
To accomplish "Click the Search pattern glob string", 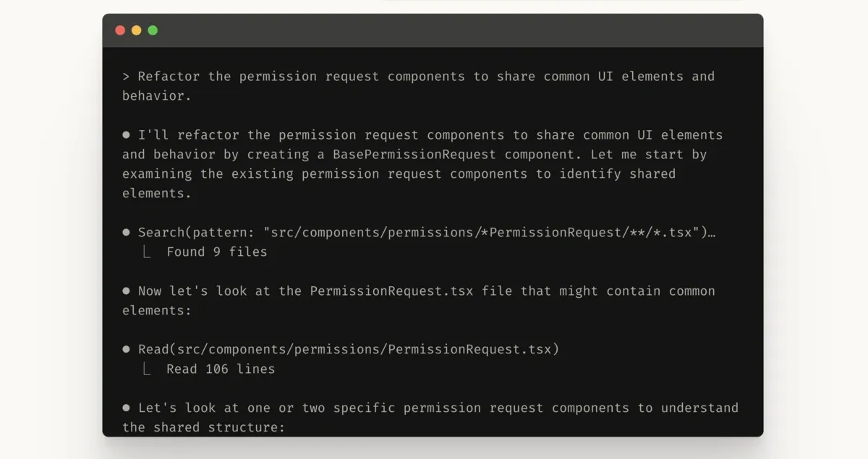I will 480,233.
